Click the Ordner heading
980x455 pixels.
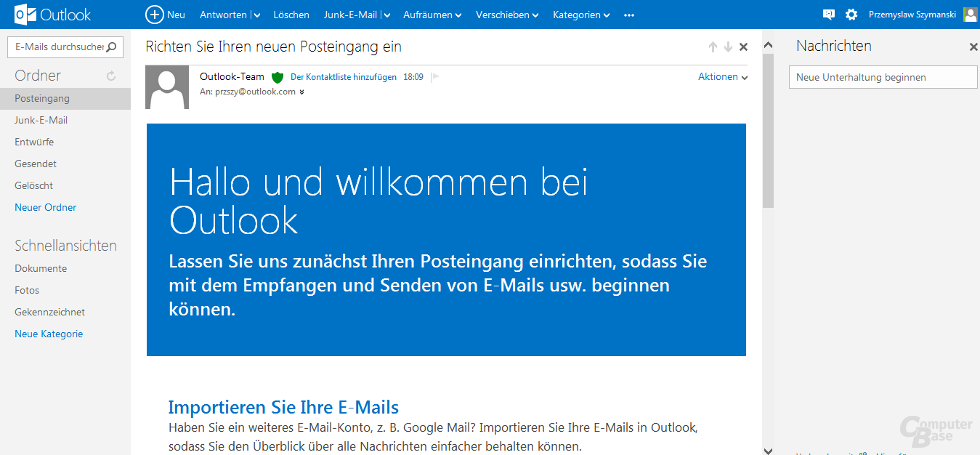click(x=38, y=76)
